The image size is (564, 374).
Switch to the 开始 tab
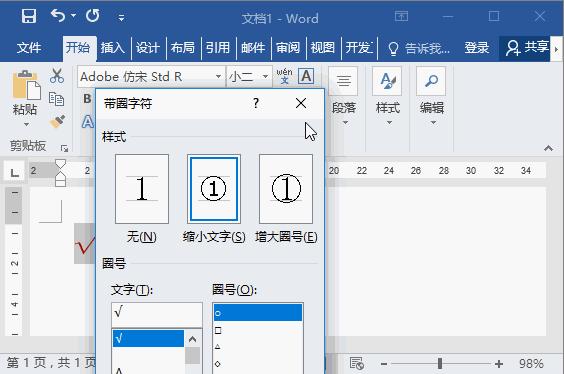(x=78, y=47)
